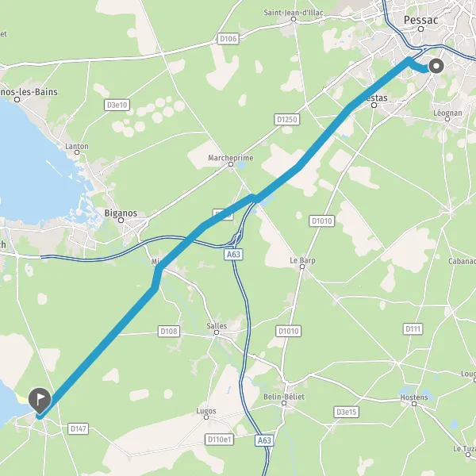Select the D147 road badge
The height and width of the screenshot is (476, 476).
[78, 429]
